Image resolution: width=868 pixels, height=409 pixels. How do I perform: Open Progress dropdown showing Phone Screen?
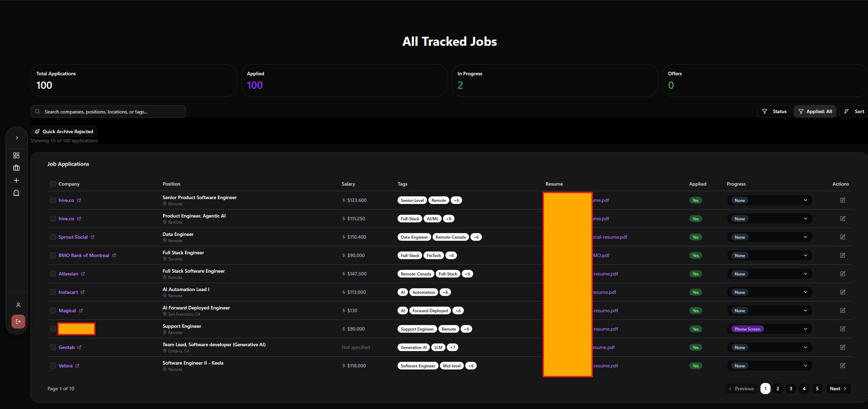pyautogui.click(x=769, y=329)
